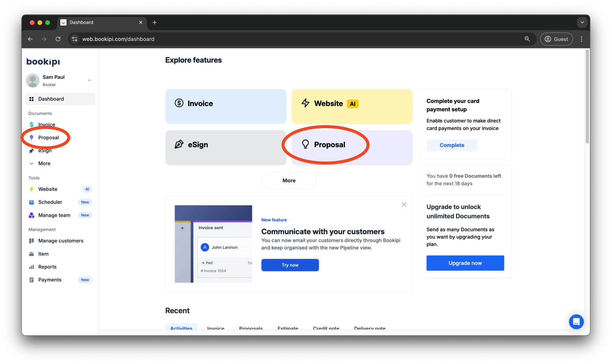The image size is (612, 364).
Task: Click the Website lightning icon under Tools
Action: [31, 189]
